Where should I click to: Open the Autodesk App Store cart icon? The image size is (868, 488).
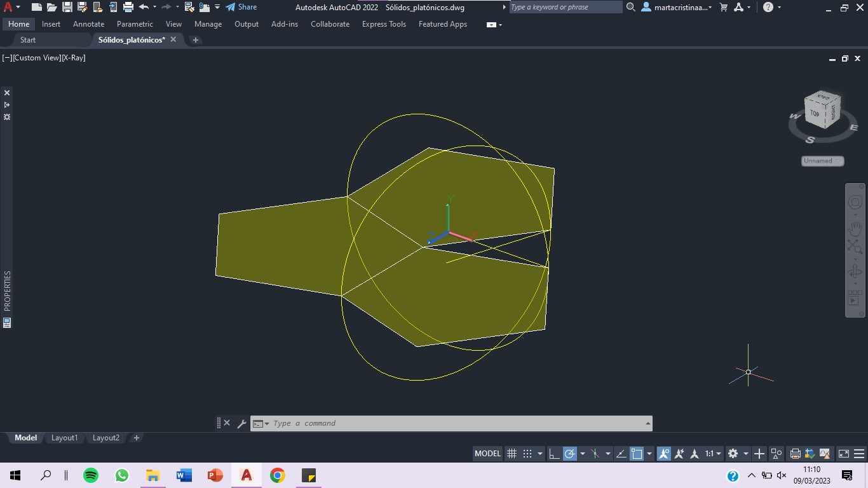723,7
